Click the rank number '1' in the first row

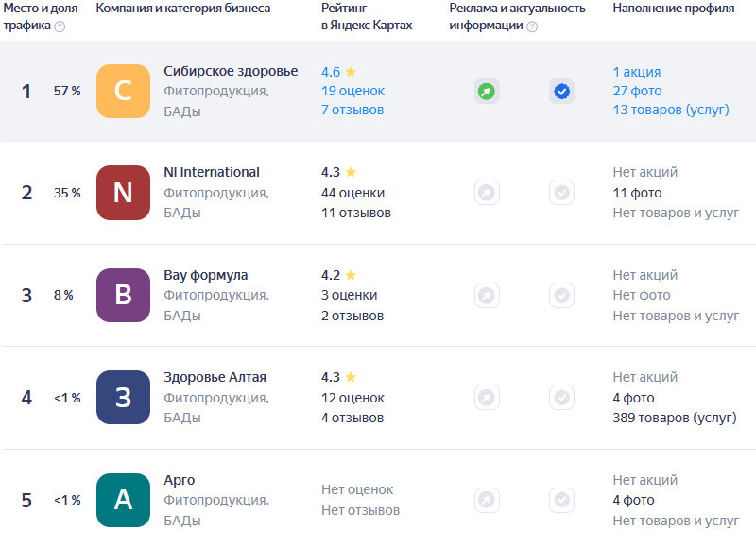pyautogui.click(x=26, y=91)
